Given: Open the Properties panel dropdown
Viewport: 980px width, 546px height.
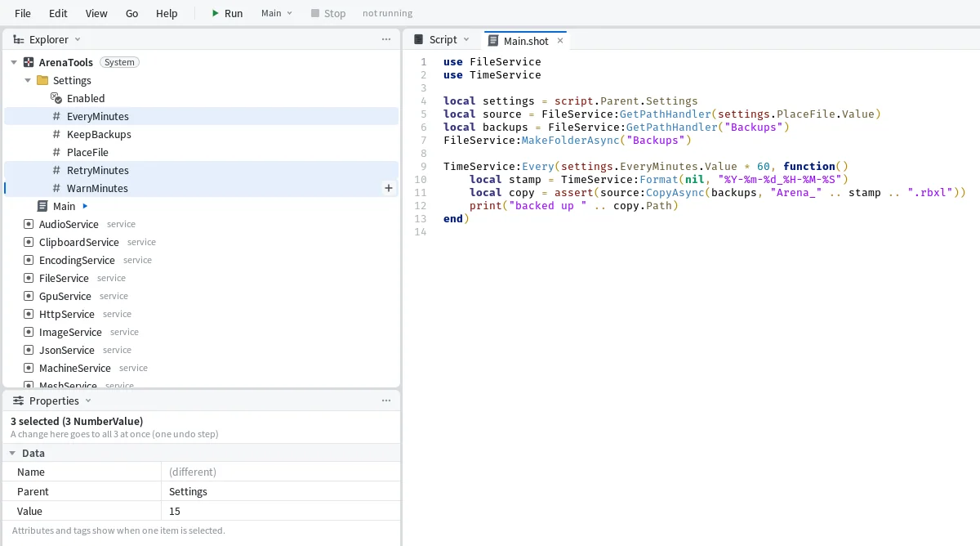Looking at the screenshot, I should tap(88, 401).
